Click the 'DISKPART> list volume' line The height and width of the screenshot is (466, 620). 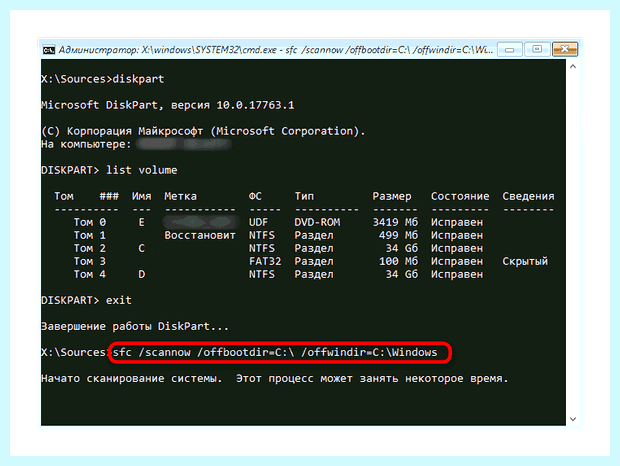[109, 170]
